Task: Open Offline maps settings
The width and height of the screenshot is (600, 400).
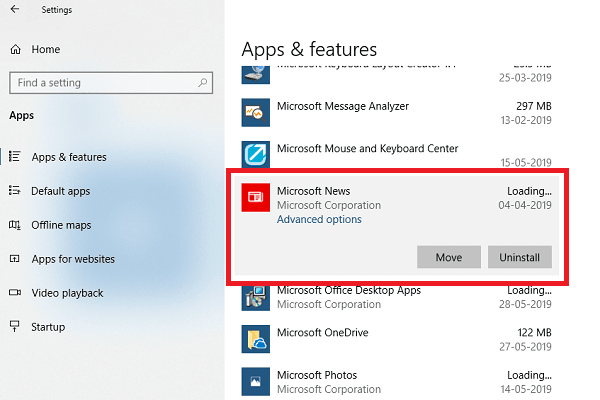Action: click(61, 225)
